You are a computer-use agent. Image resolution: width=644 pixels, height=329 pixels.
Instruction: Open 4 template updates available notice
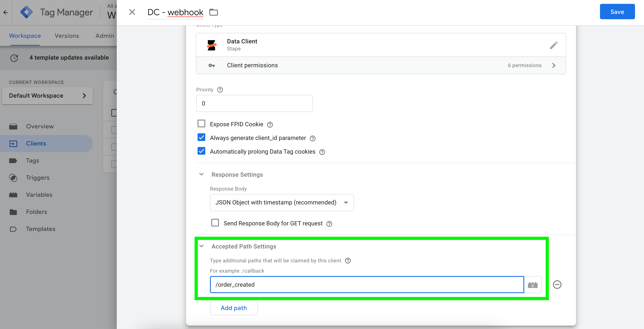[69, 57]
